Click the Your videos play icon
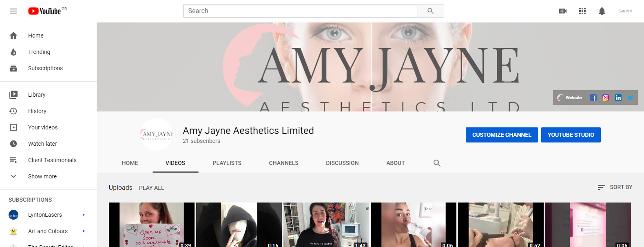The height and width of the screenshot is (247, 644). 13,127
